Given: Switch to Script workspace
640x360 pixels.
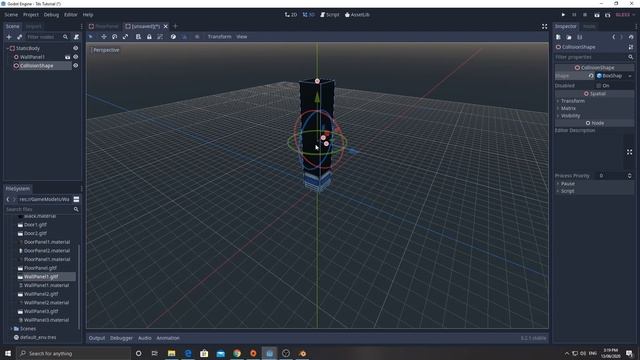Looking at the screenshot, I should [x=330, y=15].
